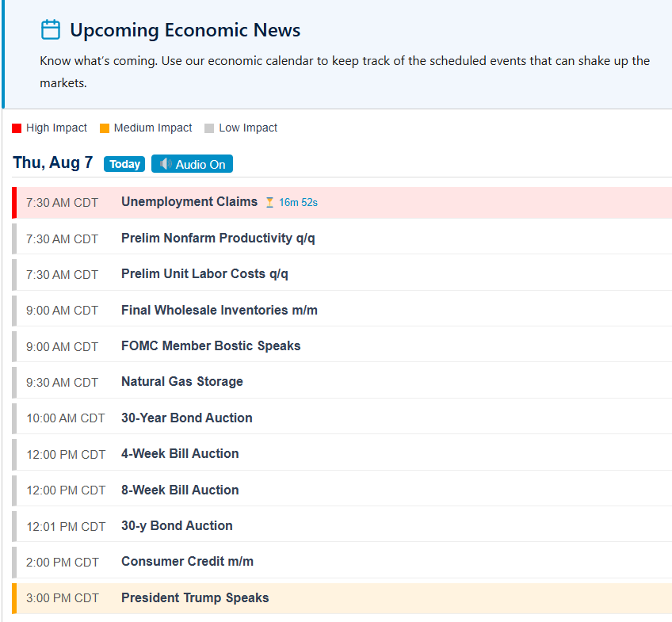The image size is (672, 622).
Task: Open Prelim Nonfarm Productivity q/q event
Action: point(342,238)
